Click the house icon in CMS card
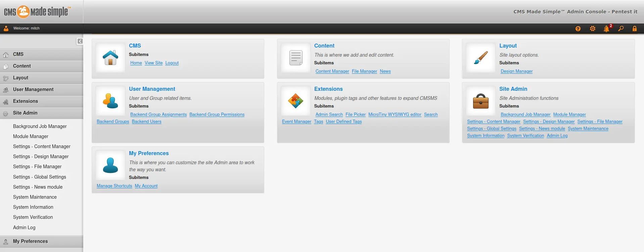Screen dimensions: 644x252 [110, 58]
